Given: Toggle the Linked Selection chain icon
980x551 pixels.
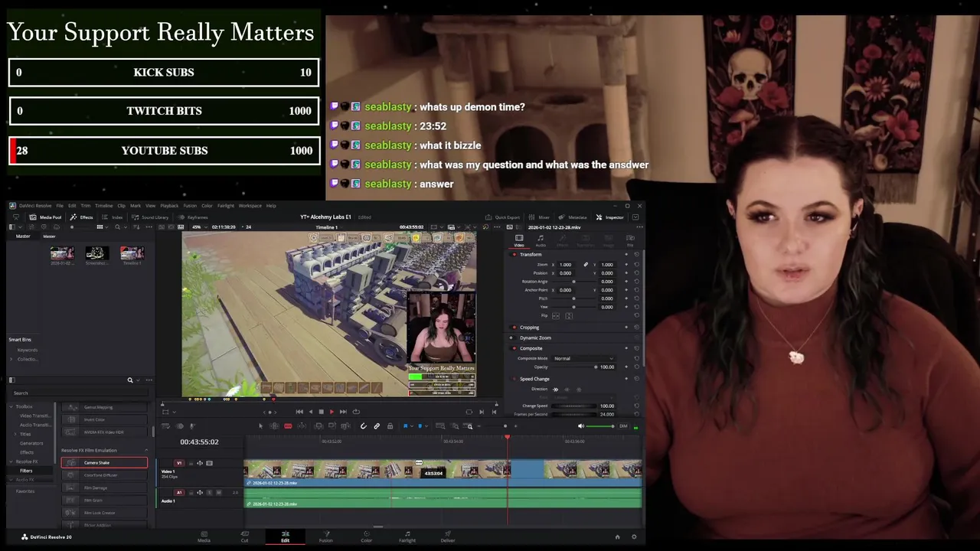Looking at the screenshot, I should (377, 426).
